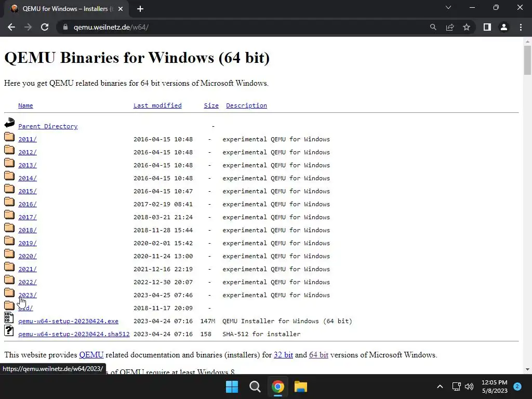
Task: Click the Chrome icon in the taskbar
Action: tap(278, 387)
